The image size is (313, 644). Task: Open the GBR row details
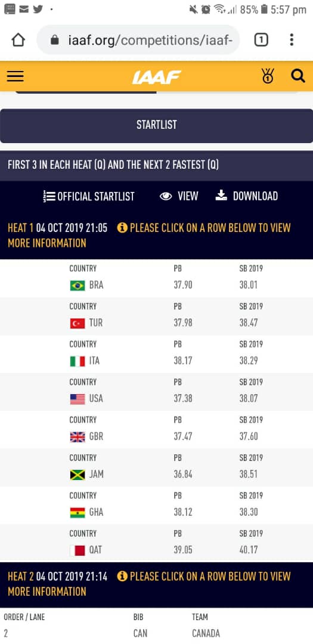pos(156,429)
